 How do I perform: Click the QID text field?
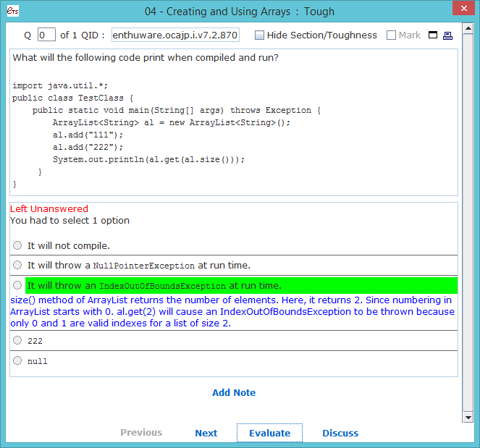(x=175, y=35)
